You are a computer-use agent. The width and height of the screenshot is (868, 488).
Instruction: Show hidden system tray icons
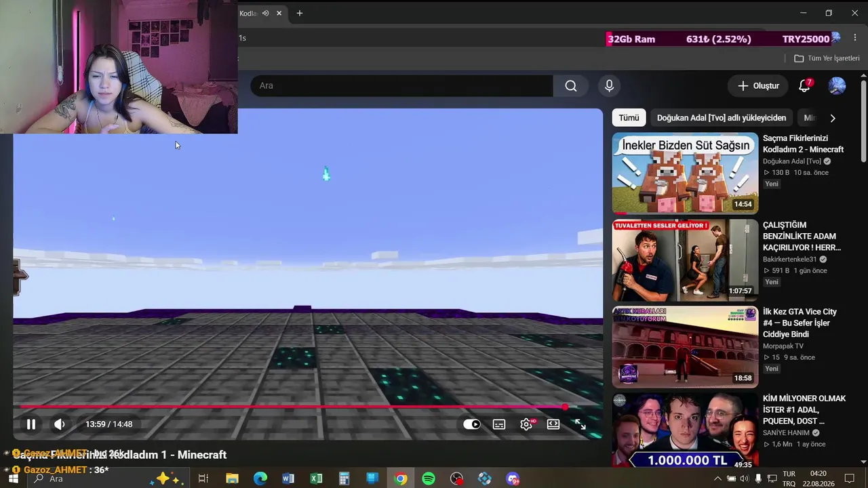tap(718, 479)
